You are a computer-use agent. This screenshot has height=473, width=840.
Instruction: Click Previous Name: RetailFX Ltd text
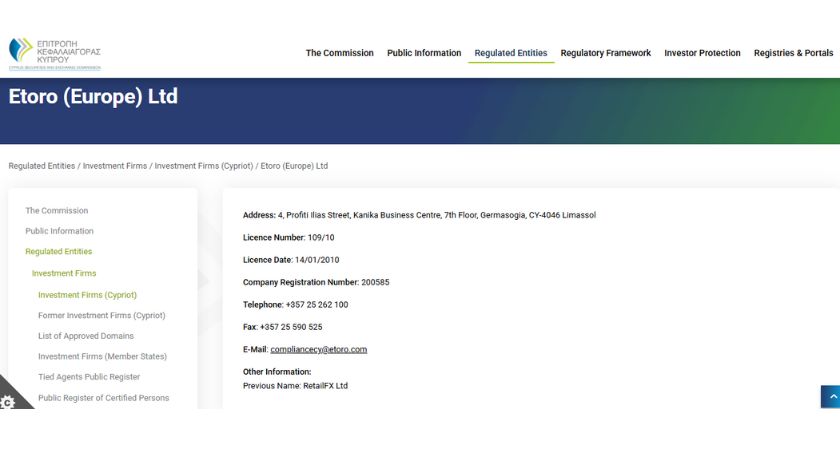(295, 386)
